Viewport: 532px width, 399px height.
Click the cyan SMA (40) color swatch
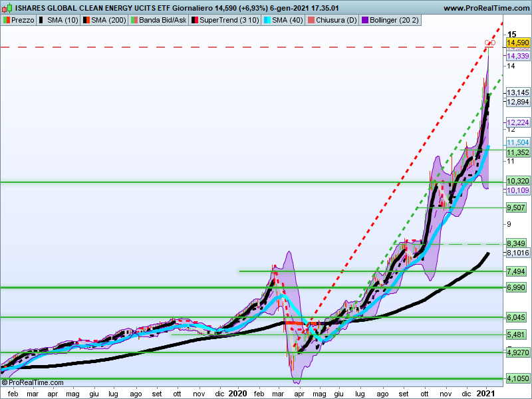click(x=267, y=21)
